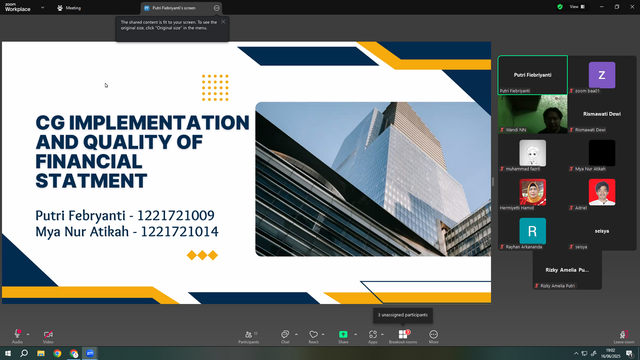Select the zoom baa01 participant avatar
640x360 pixels.
click(x=602, y=75)
